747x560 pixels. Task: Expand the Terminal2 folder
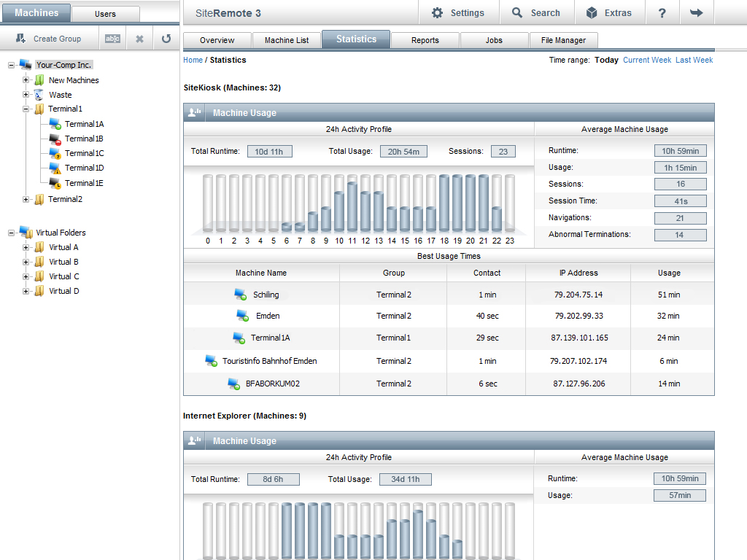tap(26, 199)
